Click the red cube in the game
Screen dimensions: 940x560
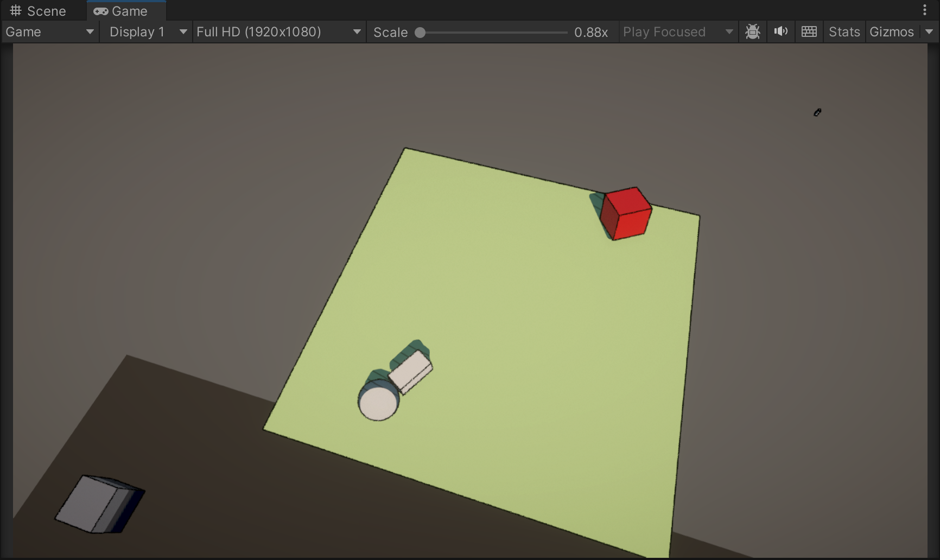click(626, 214)
